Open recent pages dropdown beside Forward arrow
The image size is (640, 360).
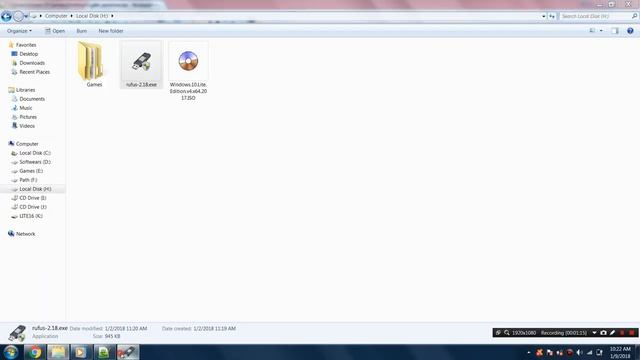click(26, 16)
